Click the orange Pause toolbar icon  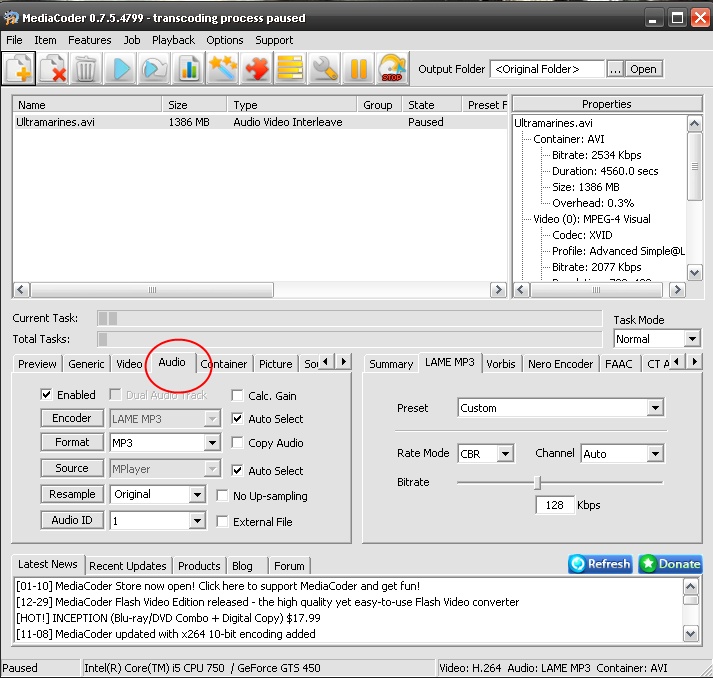click(x=358, y=69)
